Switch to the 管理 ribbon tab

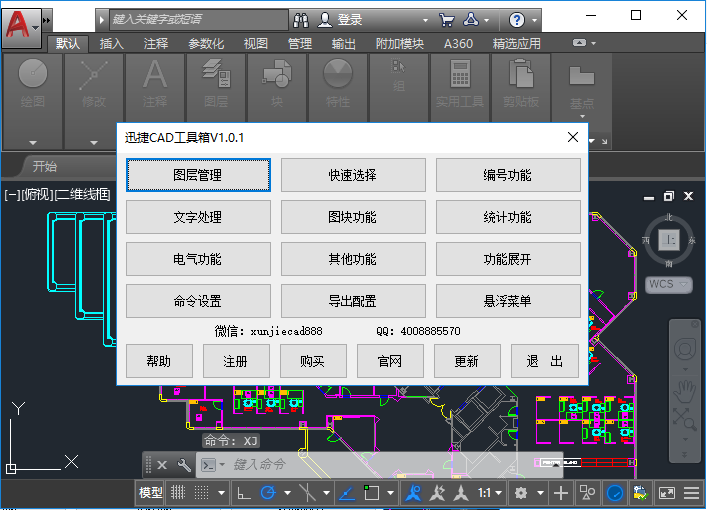click(x=300, y=44)
